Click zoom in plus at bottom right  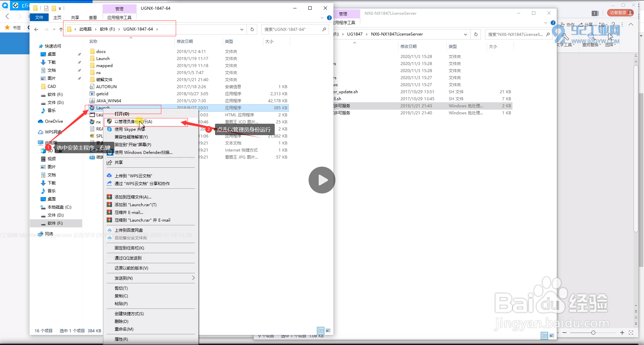click(622, 333)
